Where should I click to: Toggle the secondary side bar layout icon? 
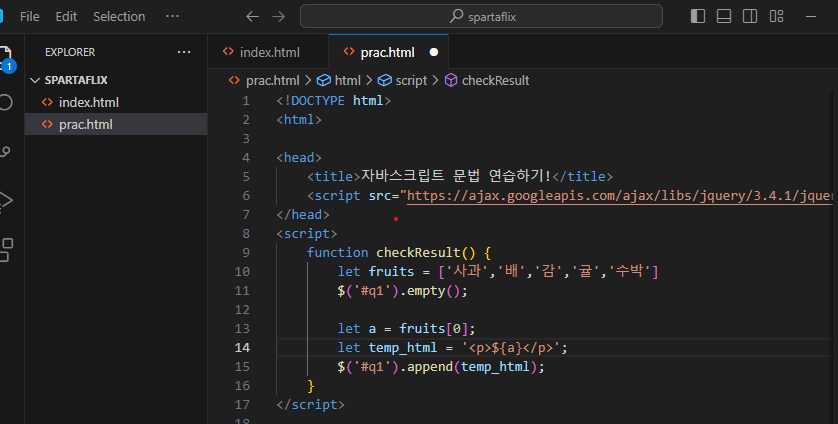pyautogui.click(x=750, y=16)
